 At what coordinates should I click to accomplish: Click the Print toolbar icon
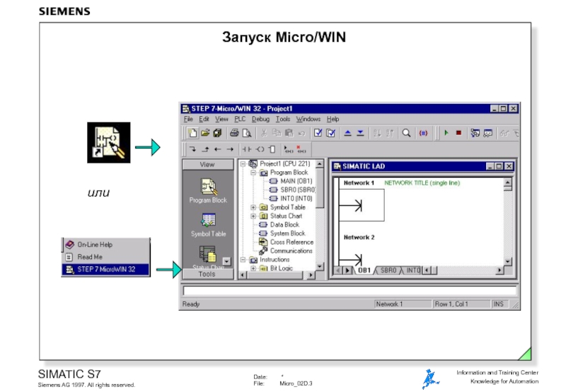point(234,133)
